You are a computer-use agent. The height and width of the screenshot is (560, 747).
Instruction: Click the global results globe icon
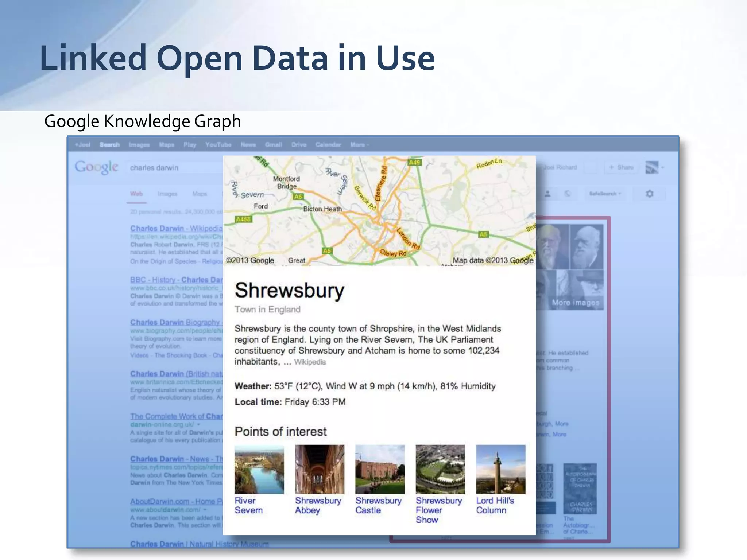coord(568,194)
